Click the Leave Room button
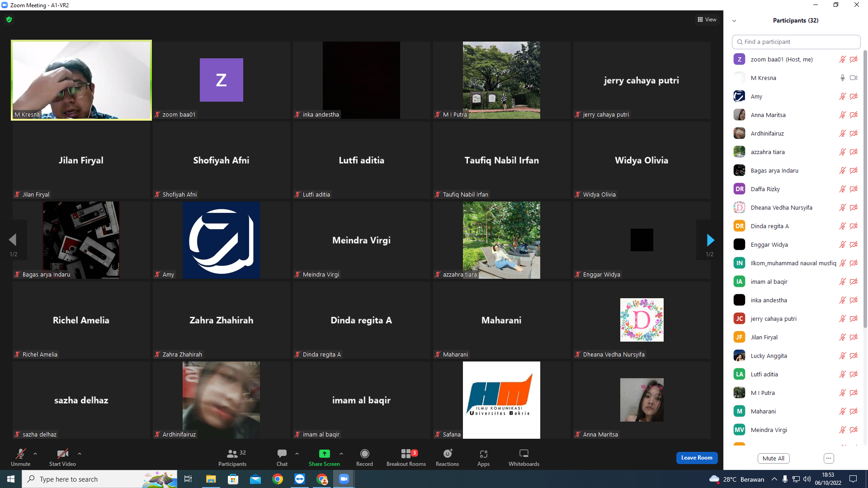 [697, 458]
